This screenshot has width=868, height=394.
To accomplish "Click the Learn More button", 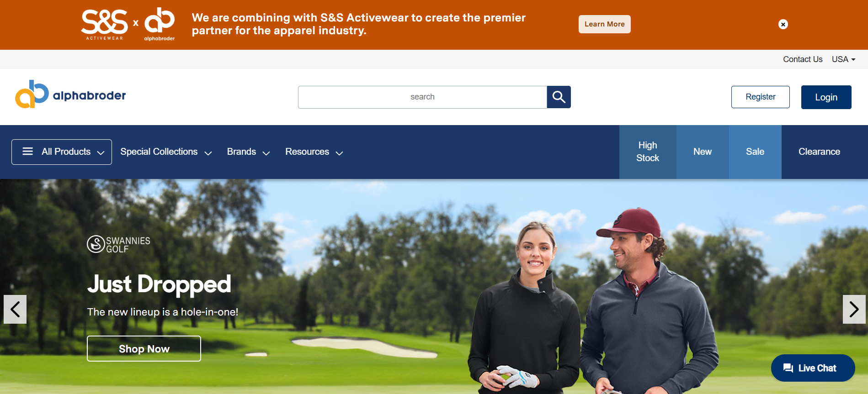I will click(x=604, y=24).
